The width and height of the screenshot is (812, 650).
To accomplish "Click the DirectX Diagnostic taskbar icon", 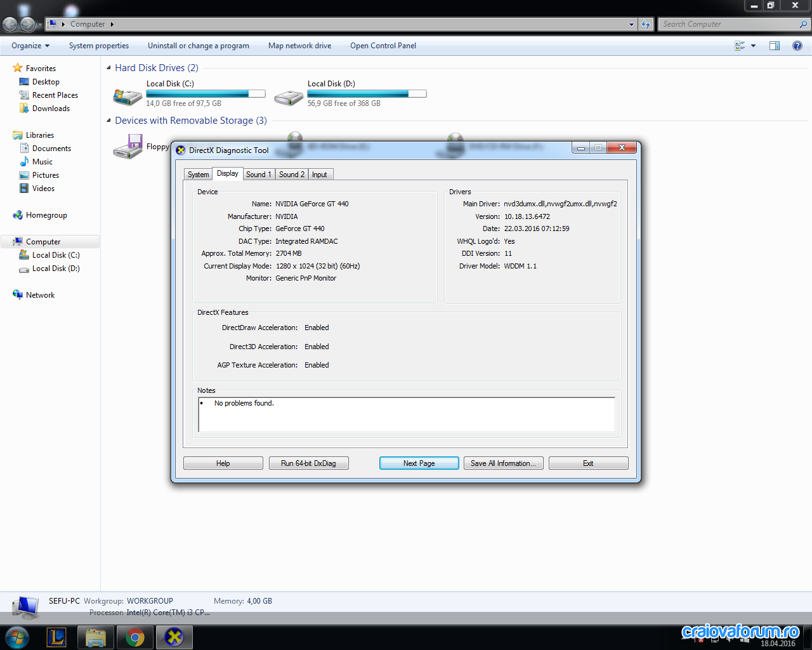I will click(x=174, y=637).
